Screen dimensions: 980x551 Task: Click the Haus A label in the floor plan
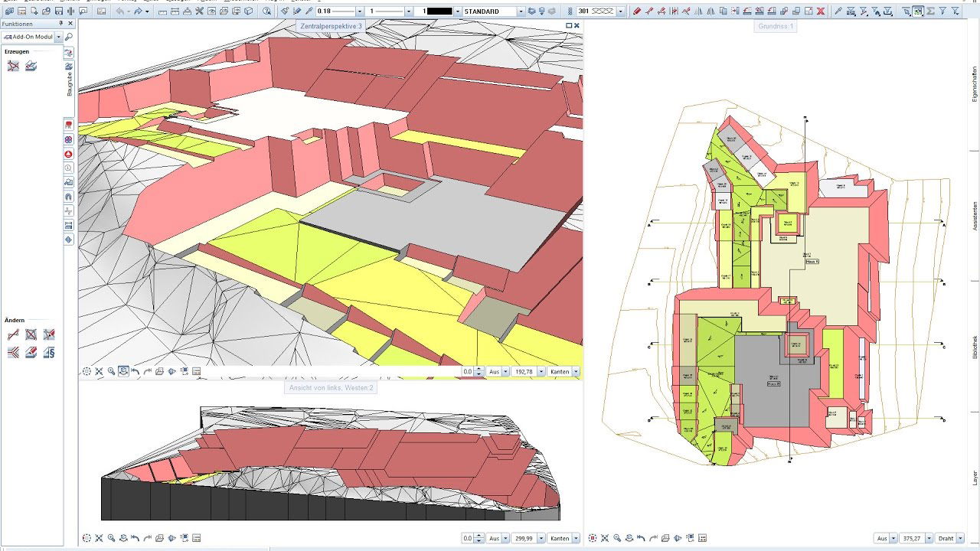(x=812, y=261)
